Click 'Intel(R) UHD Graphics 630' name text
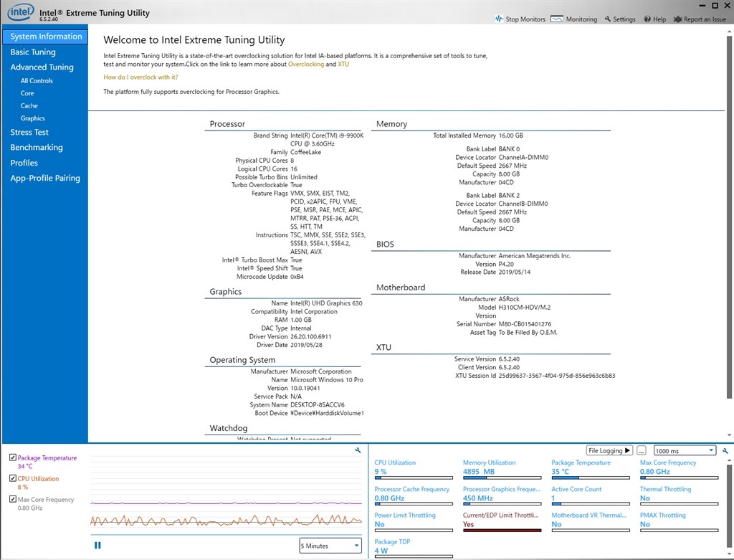 coord(326,303)
